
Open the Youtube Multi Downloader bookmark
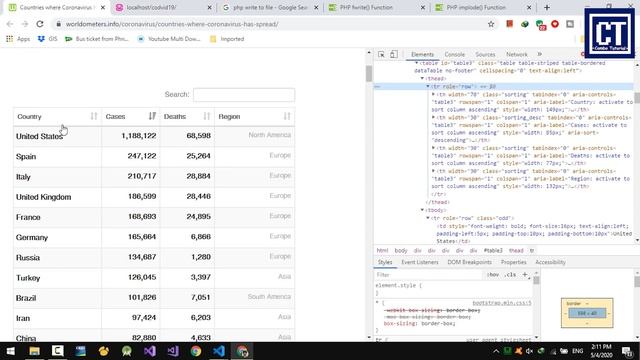[169, 39]
